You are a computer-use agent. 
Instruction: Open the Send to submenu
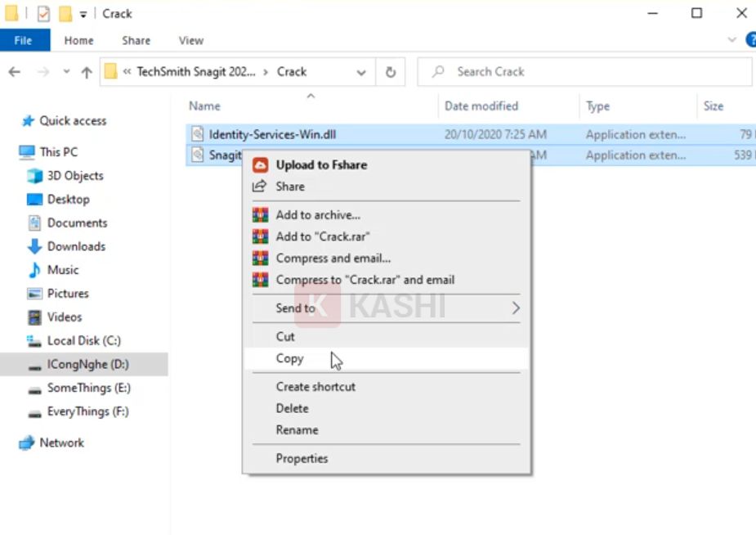point(296,308)
